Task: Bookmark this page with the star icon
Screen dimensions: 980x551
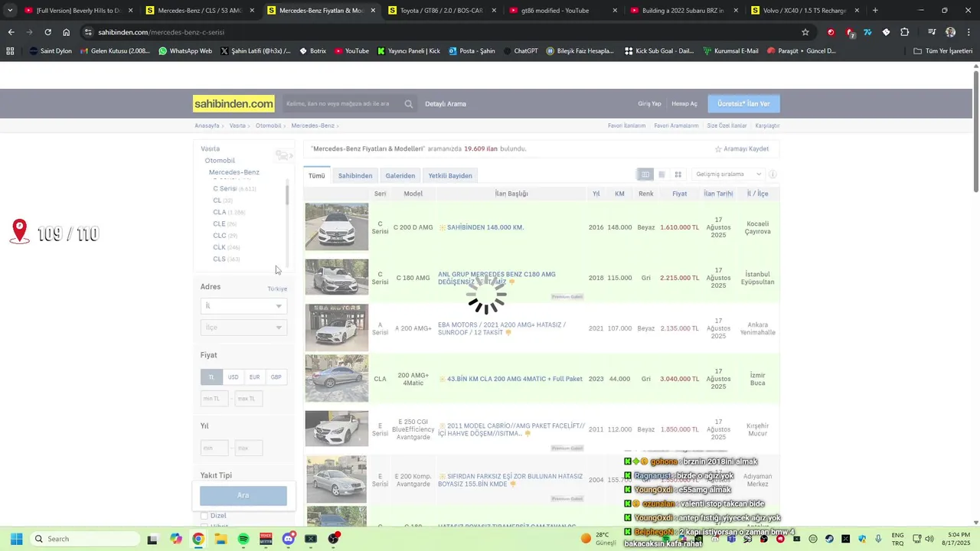Action: point(805,32)
